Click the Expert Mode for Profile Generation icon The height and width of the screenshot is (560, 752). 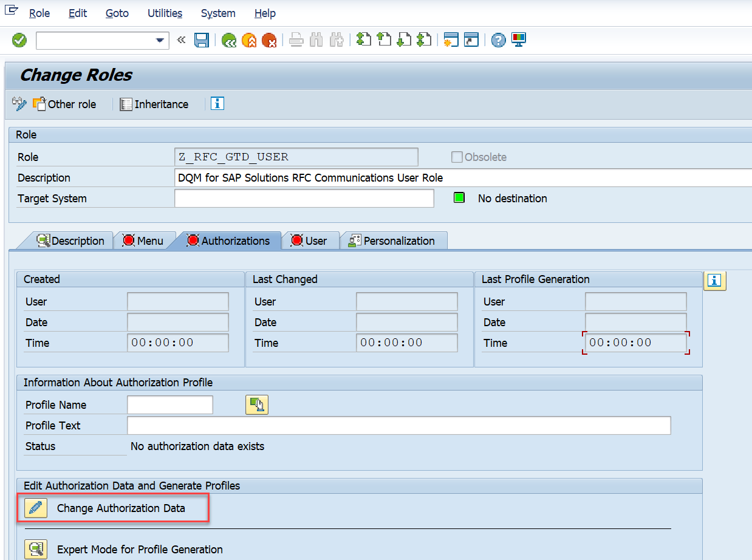[36, 549]
